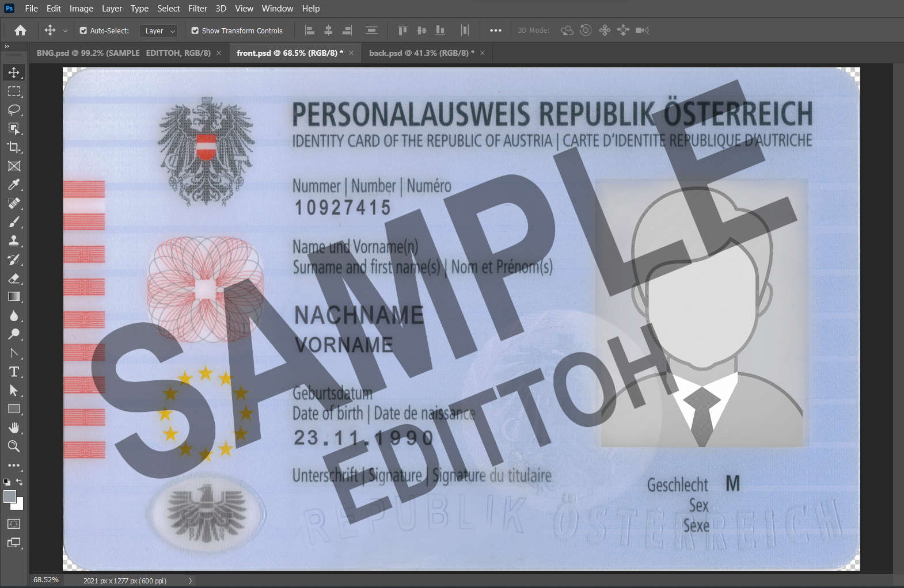904x588 pixels.
Task: Select the Hand tool
Action: pyautogui.click(x=14, y=427)
